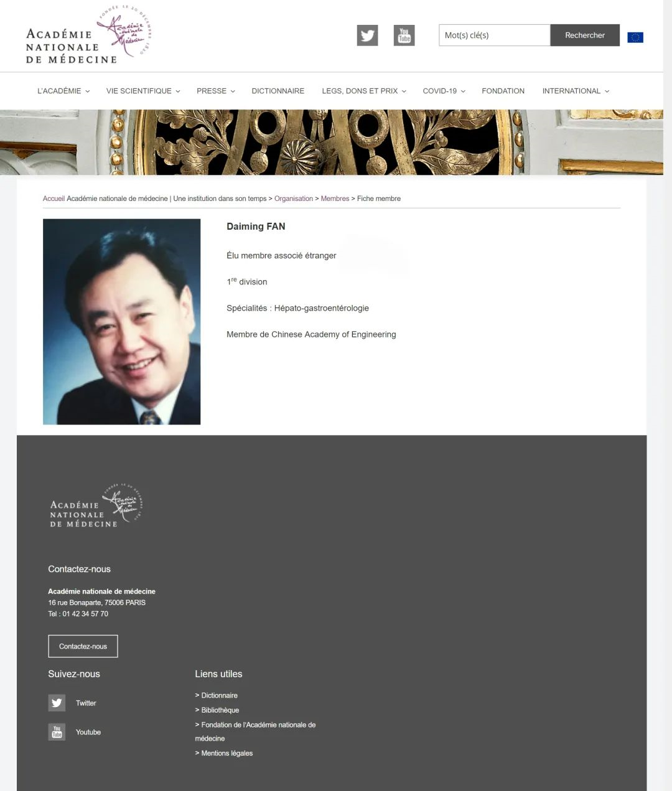Click the footer YouTube icon
This screenshot has width=672, height=791.
tap(57, 732)
